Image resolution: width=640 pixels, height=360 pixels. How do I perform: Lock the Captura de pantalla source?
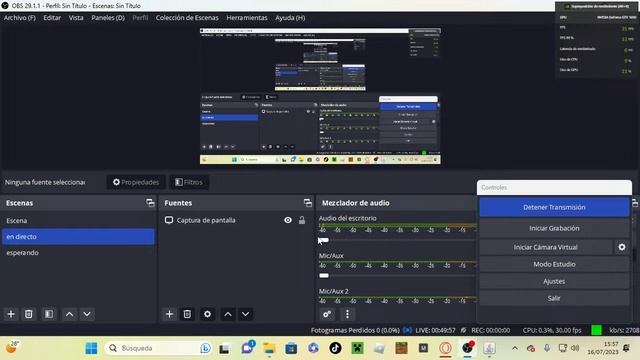(302, 220)
